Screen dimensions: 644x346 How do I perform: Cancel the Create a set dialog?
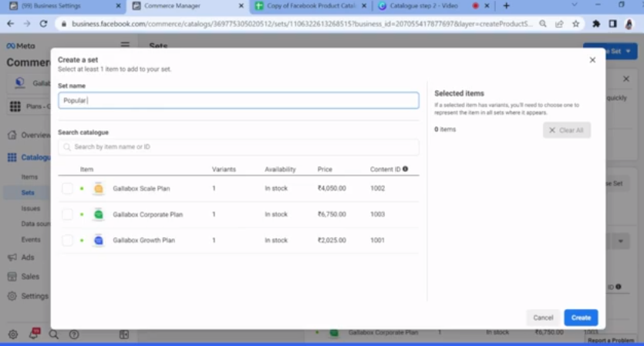pyautogui.click(x=543, y=317)
